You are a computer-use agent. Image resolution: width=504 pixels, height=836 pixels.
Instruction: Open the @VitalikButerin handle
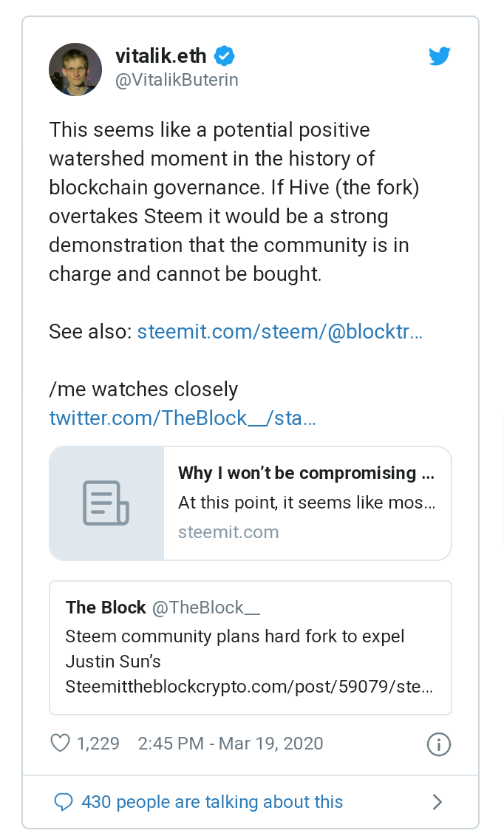pyautogui.click(x=177, y=80)
